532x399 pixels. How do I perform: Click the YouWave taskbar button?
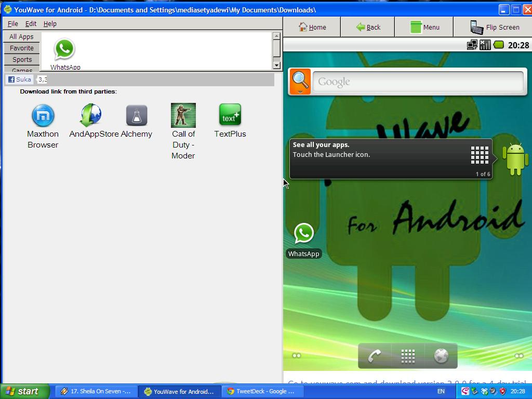[180, 392]
